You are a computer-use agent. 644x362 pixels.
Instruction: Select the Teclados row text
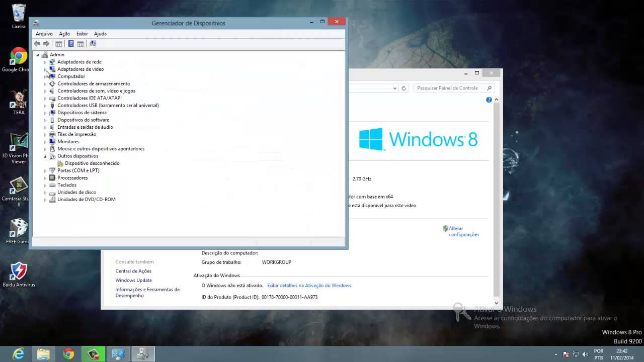click(67, 185)
